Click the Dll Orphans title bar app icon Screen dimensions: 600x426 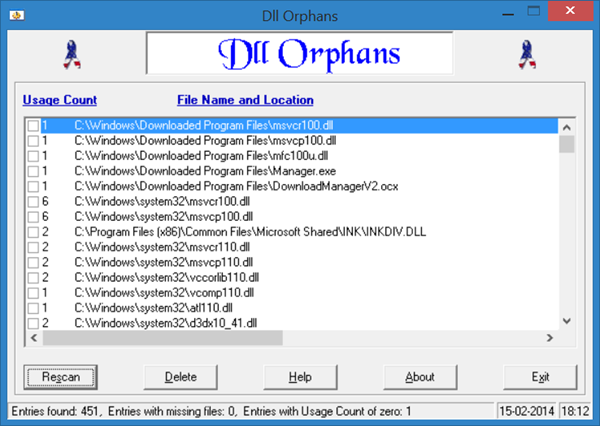click(17, 16)
